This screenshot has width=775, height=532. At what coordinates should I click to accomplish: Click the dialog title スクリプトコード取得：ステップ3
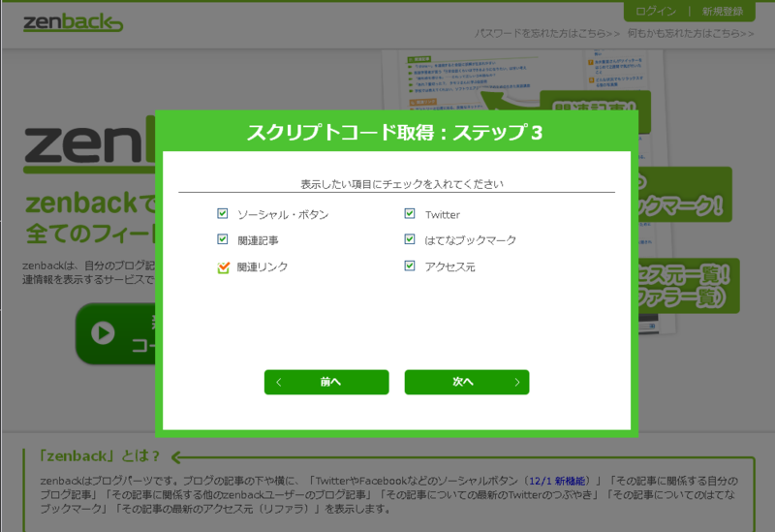(395, 133)
